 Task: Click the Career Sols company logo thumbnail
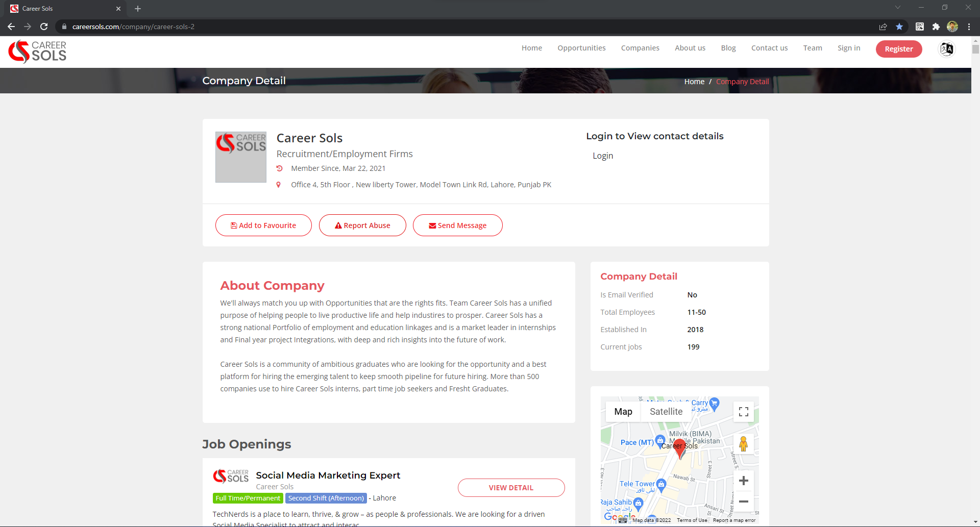pyautogui.click(x=241, y=157)
